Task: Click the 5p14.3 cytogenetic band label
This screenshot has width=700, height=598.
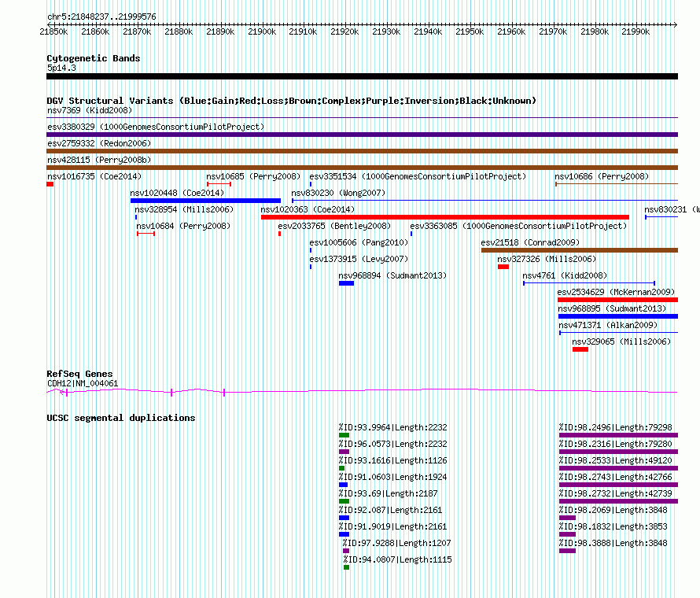Action: pos(61,68)
